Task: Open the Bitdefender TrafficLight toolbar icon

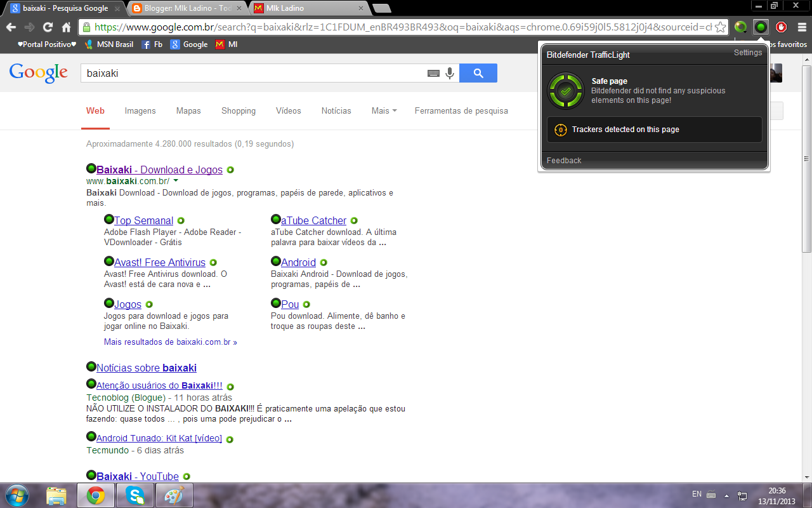Action: pyautogui.click(x=761, y=27)
